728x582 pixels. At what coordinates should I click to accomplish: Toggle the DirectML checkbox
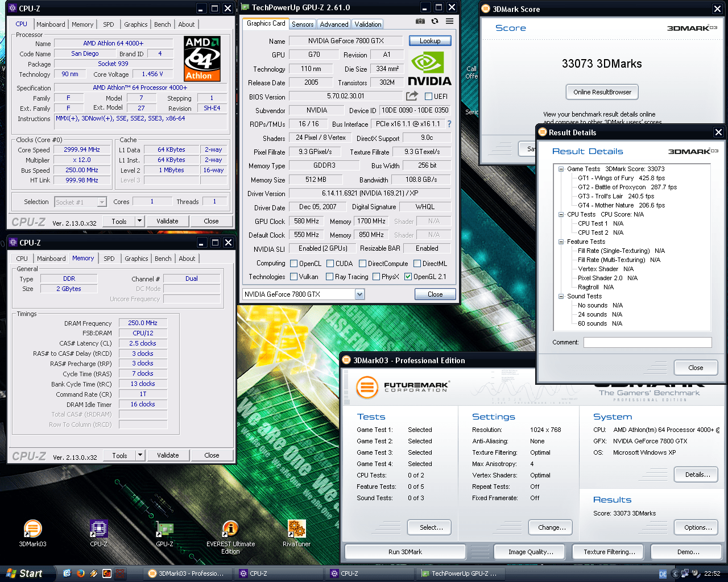[417, 264]
